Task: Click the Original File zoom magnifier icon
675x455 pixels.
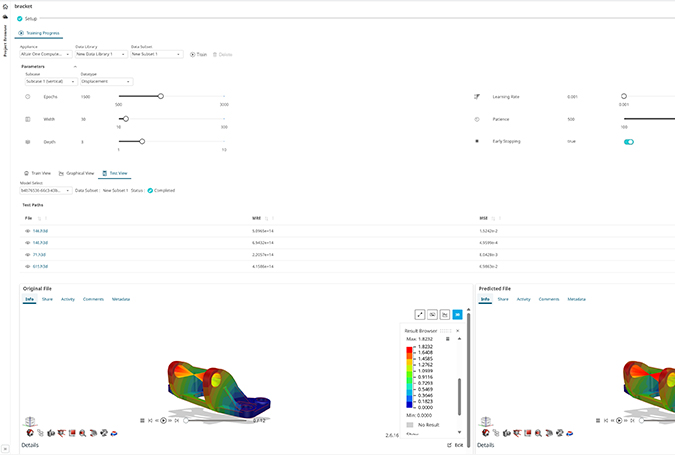Action: 83,433
